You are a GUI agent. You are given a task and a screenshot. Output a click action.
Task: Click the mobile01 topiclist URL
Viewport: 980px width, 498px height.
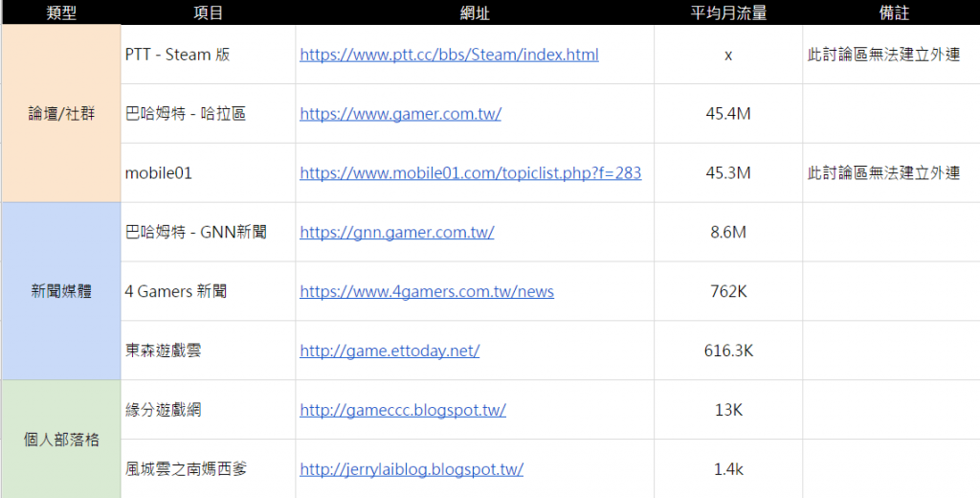tap(470, 173)
